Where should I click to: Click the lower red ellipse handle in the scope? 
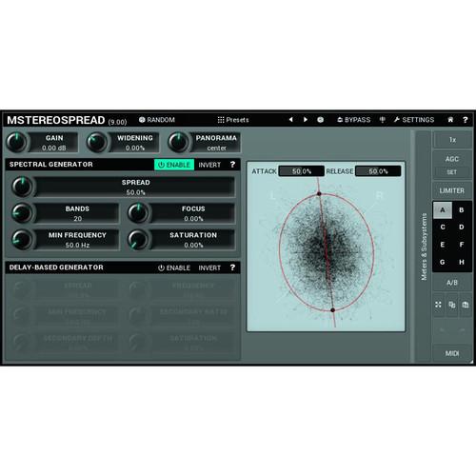click(x=332, y=310)
